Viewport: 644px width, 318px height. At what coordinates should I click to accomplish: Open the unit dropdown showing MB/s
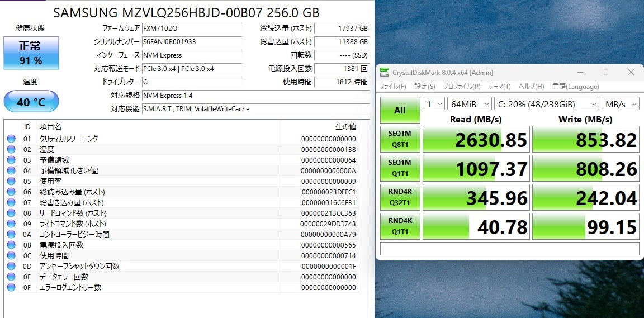(x=620, y=104)
